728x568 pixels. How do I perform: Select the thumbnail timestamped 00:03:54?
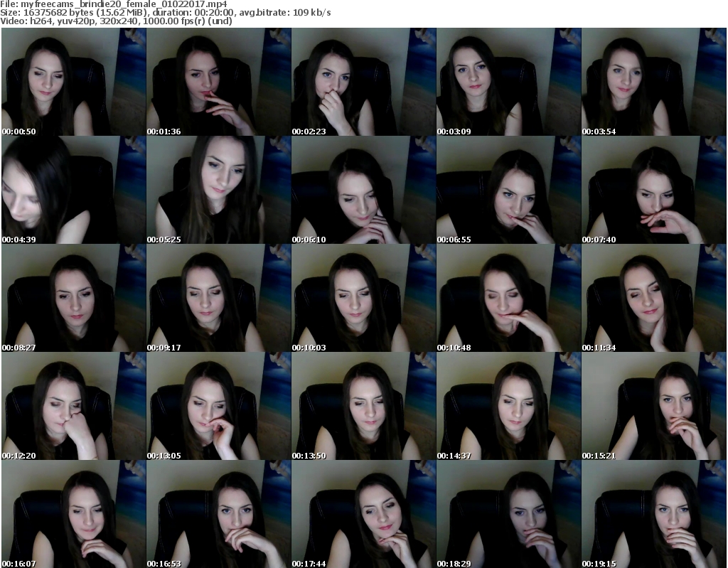click(654, 82)
